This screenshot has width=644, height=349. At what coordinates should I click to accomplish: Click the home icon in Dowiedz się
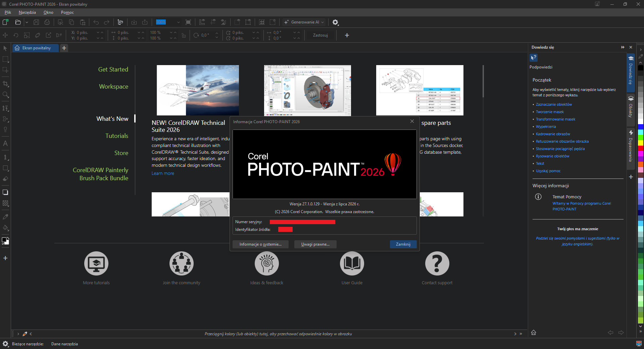tap(534, 333)
